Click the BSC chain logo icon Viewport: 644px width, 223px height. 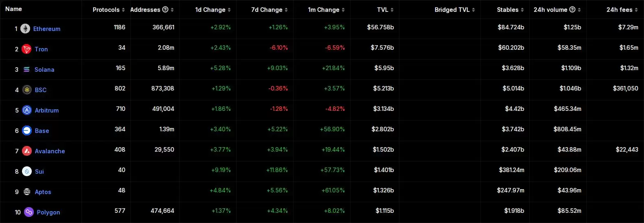point(27,90)
